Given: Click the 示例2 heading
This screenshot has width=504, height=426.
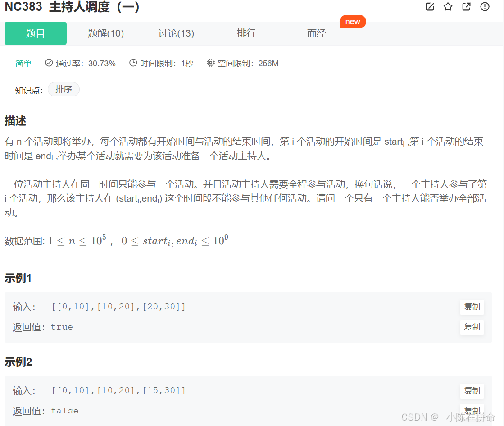Looking at the screenshot, I should 18,362.
